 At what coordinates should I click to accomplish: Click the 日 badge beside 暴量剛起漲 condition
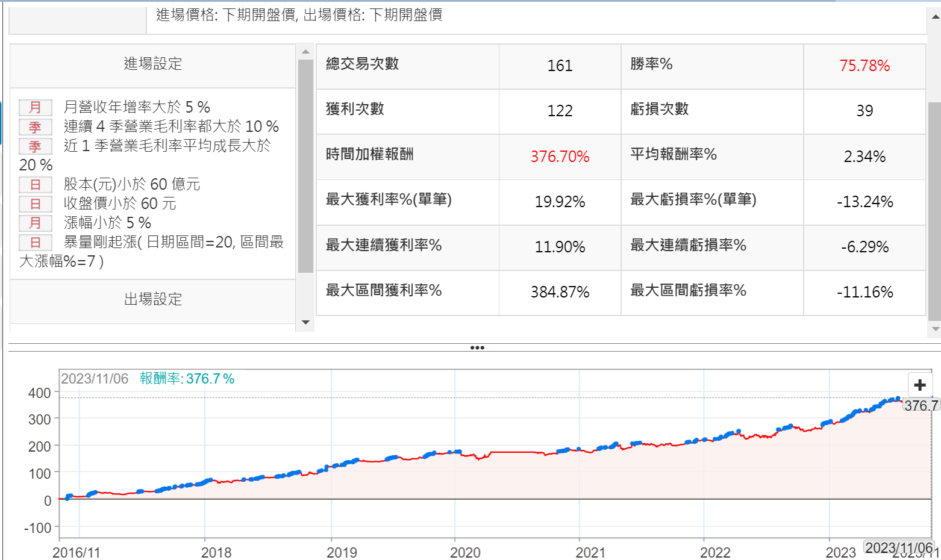point(35,242)
